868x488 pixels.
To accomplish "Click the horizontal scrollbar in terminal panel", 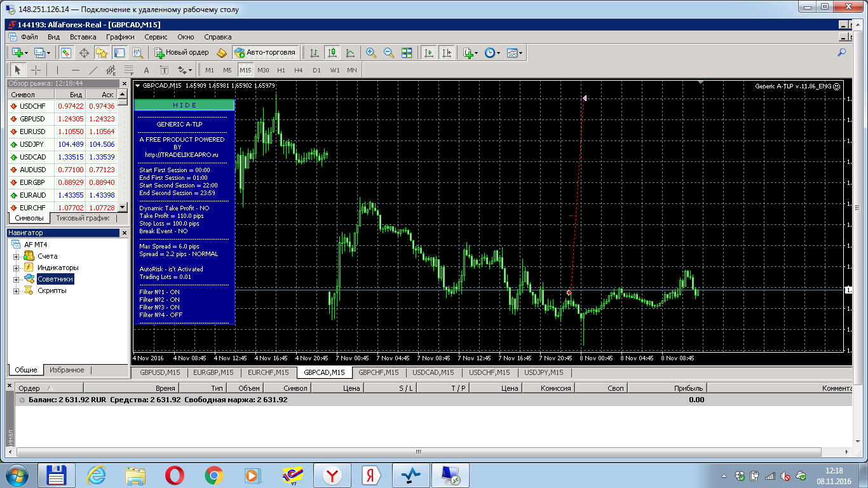I will pyautogui.click(x=418, y=452).
